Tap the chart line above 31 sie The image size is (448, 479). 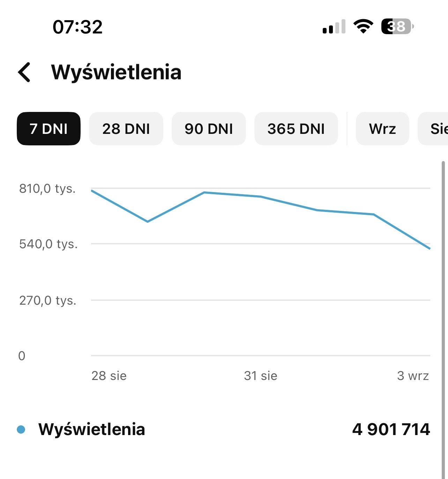click(x=261, y=197)
